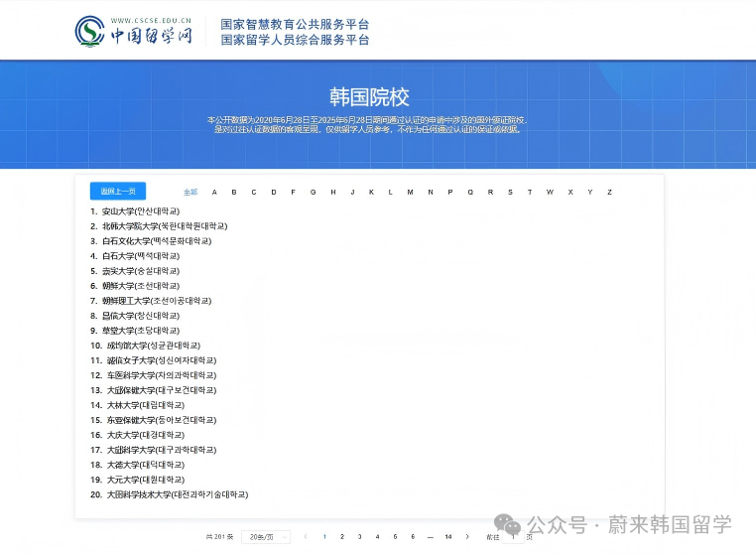Screen dimensions: 756x555
Task: Click list entry 崇实大学
Action: click(135, 271)
